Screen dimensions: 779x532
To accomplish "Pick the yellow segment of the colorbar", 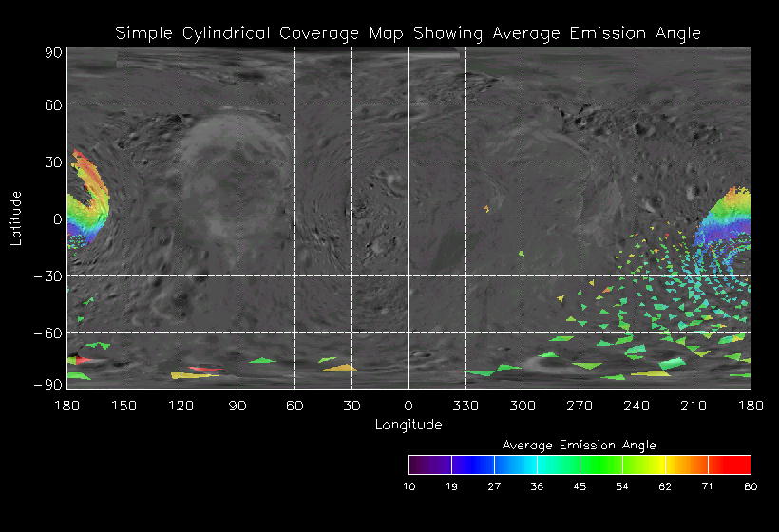I will click(x=654, y=465).
